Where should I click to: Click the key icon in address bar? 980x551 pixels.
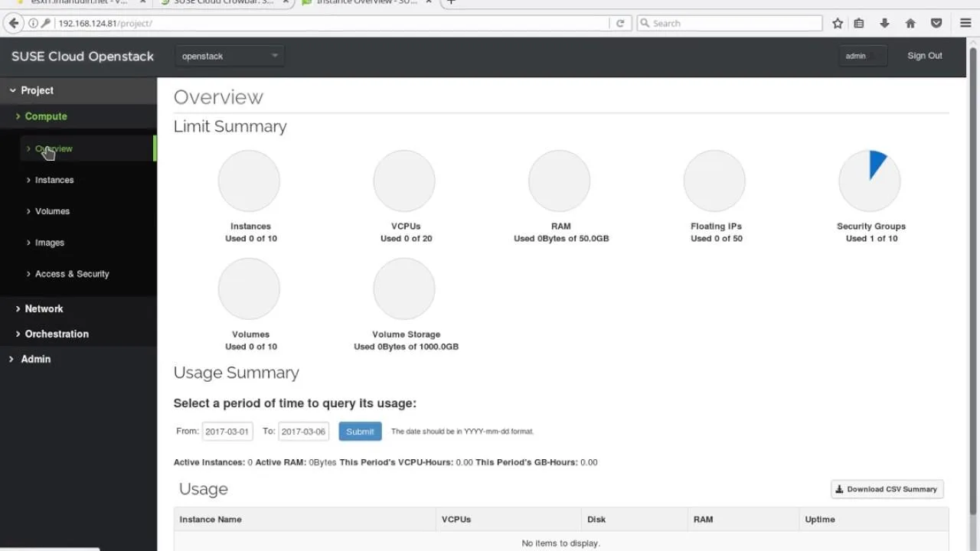click(x=46, y=23)
